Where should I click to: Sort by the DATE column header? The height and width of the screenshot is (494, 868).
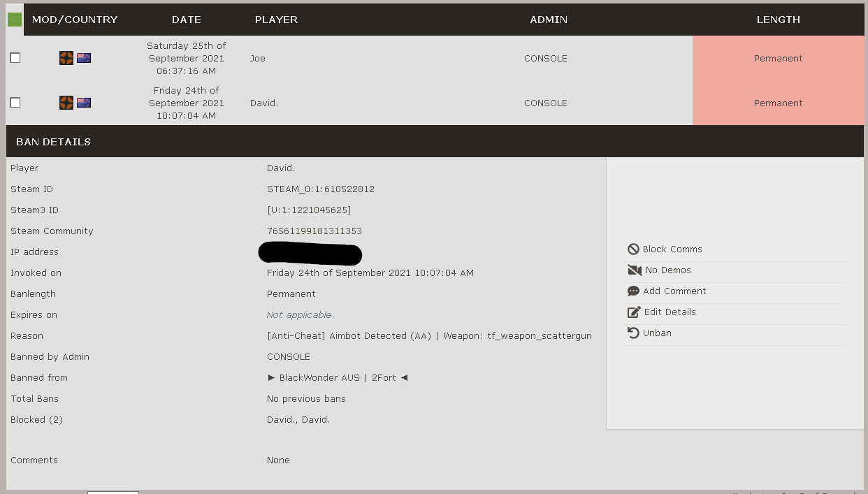click(x=187, y=20)
